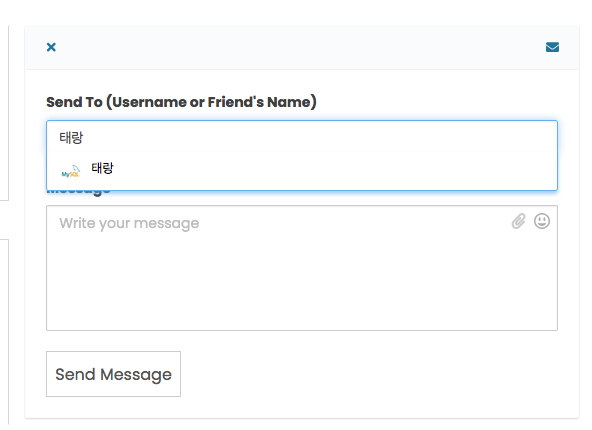Place cursor after 태랑 in recipient box
The height and width of the screenshot is (430, 592).
point(85,137)
